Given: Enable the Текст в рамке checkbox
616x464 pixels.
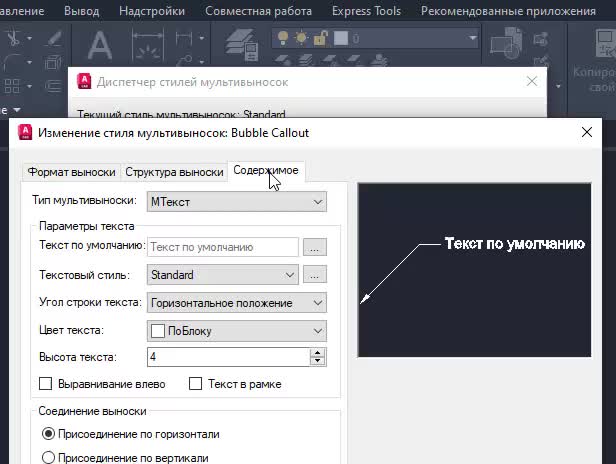Looking at the screenshot, I should pyautogui.click(x=196, y=383).
